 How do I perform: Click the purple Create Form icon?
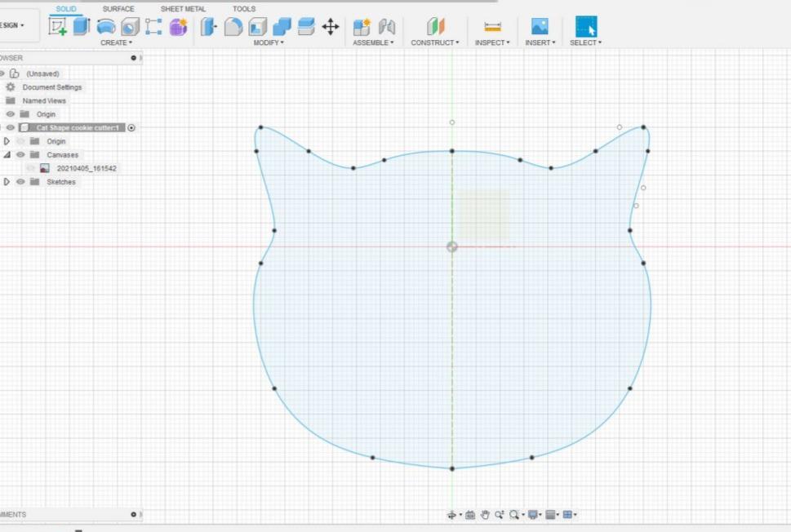[x=178, y=26]
